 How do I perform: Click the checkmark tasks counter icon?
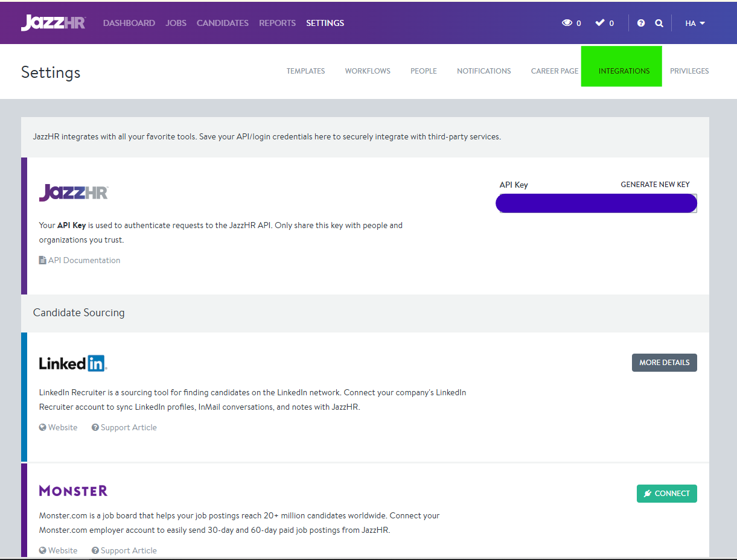(600, 23)
